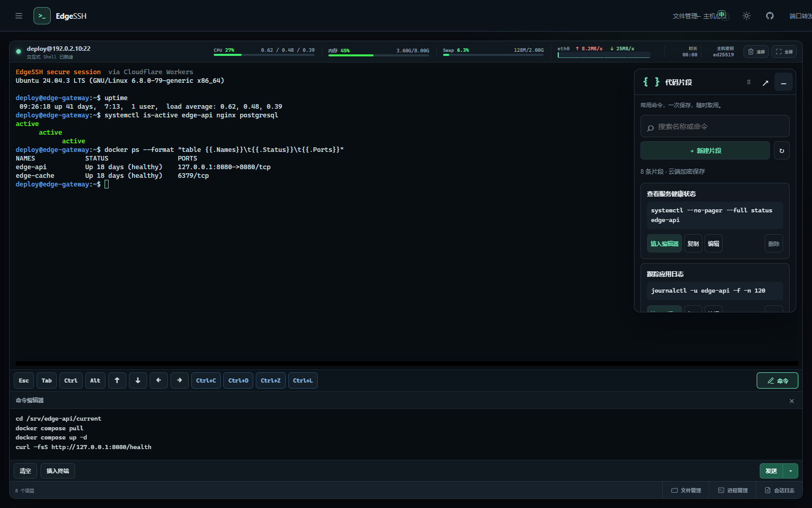Open the GitHub repository icon
The image size is (812, 508).
pos(770,16)
